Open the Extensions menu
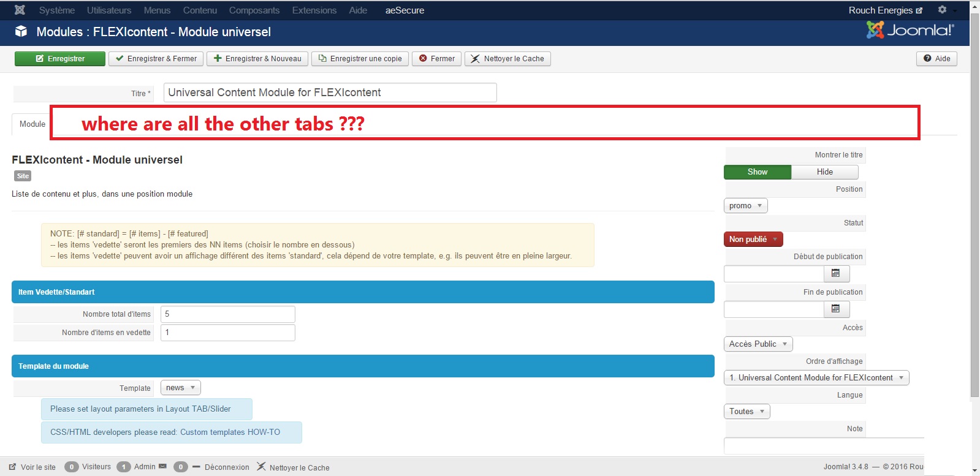Screen dimensions: 980x476 (314, 10)
